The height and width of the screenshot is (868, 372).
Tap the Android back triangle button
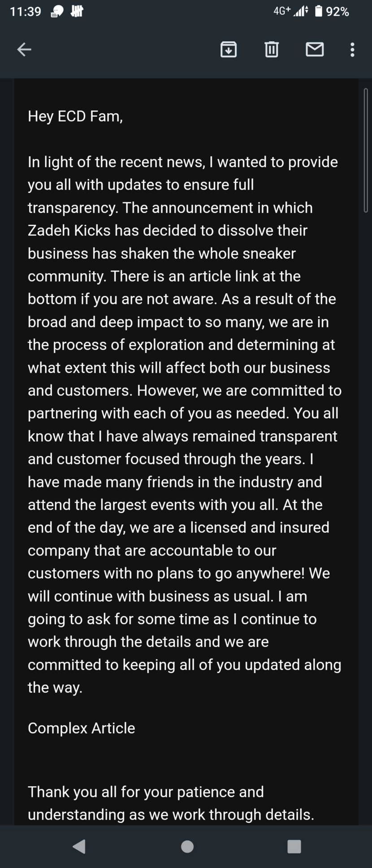(79, 846)
